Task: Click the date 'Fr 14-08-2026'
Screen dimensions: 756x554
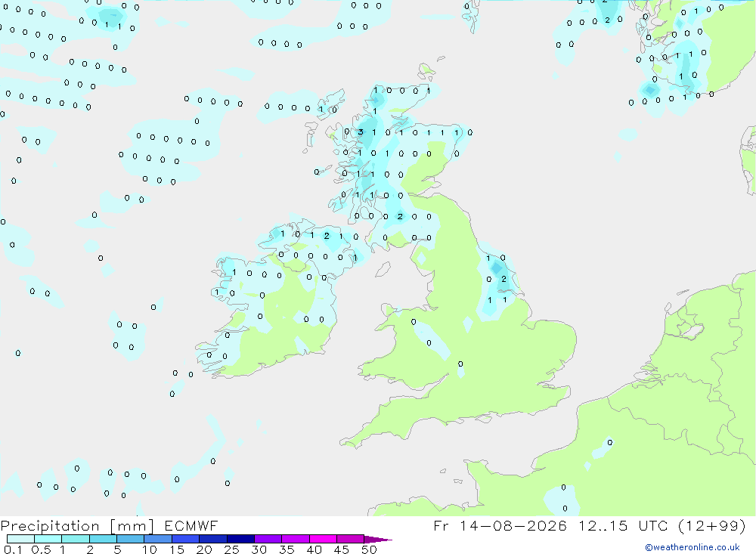Action: [x=500, y=525]
